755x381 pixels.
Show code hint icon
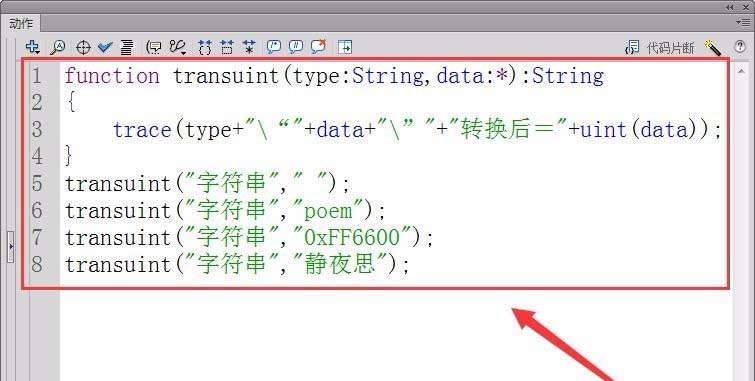[154, 47]
